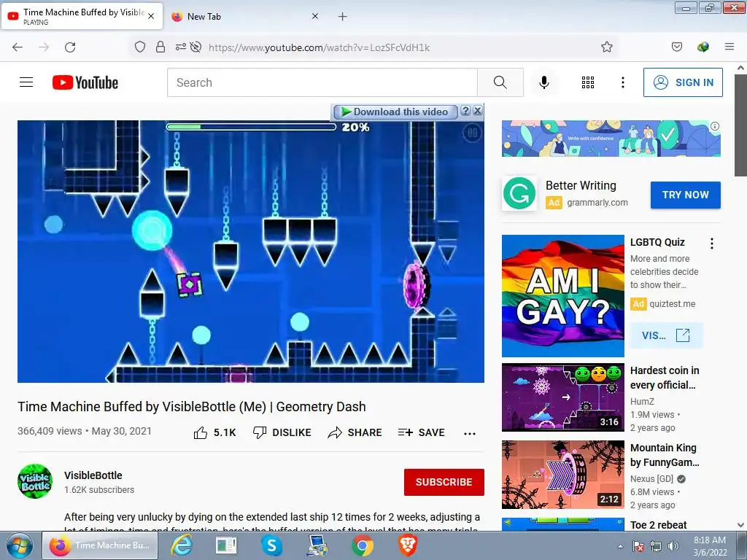Click the Grammarly logo in the ad
Viewport: 747px width, 560px height.
(x=519, y=193)
